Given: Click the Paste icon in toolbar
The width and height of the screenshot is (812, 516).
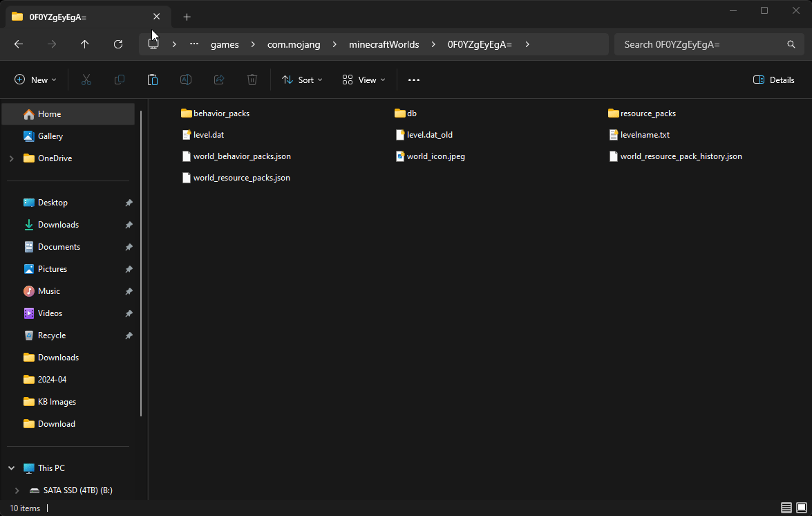Looking at the screenshot, I should [153, 80].
